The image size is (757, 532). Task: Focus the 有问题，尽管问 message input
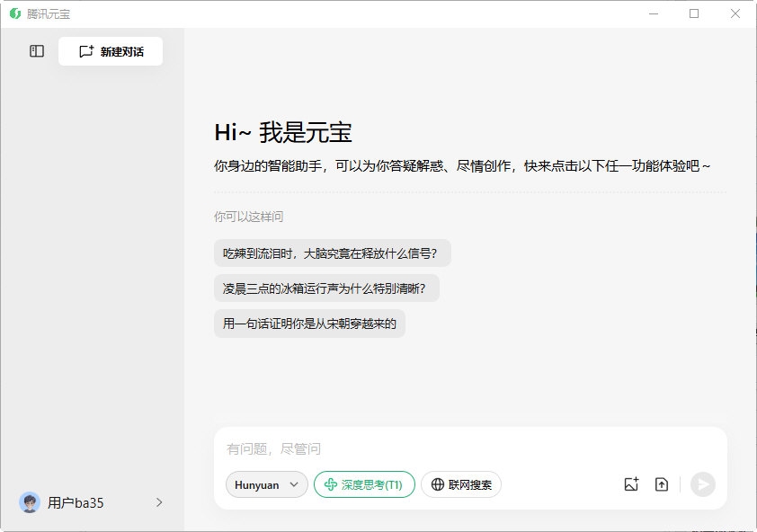(470, 449)
